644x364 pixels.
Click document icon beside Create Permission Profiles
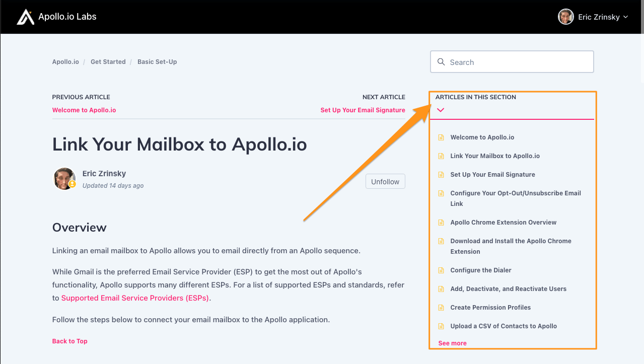tap(441, 308)
